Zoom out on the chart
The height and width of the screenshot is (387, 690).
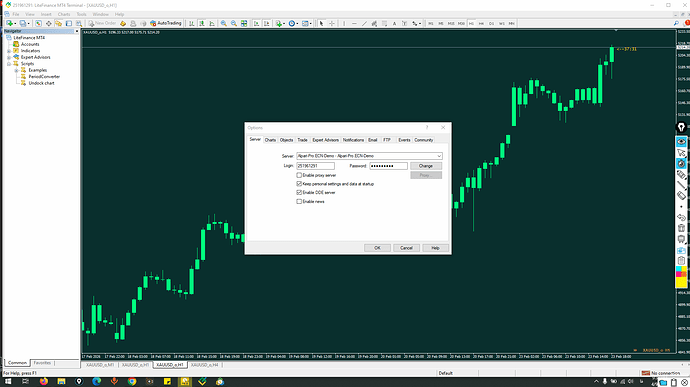[234, 23]
